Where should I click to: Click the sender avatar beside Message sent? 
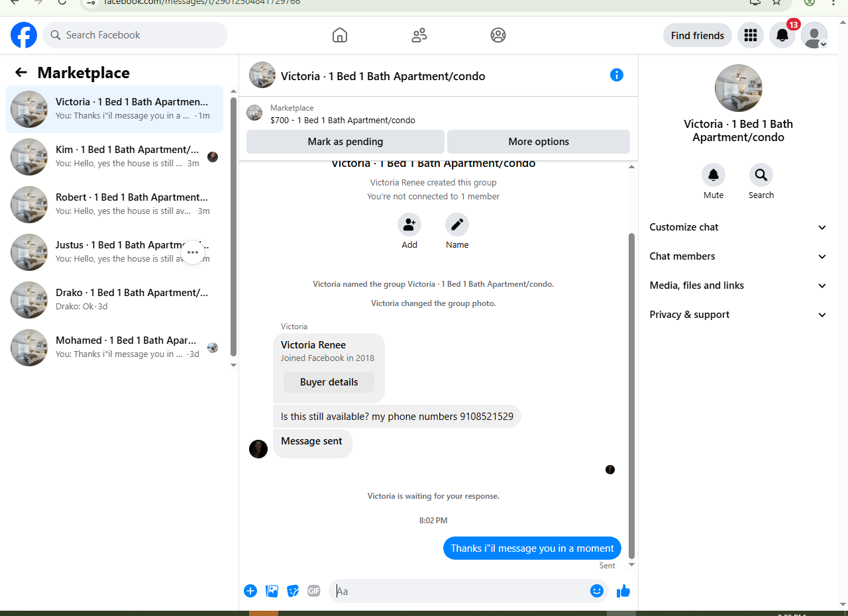[258, 448]
